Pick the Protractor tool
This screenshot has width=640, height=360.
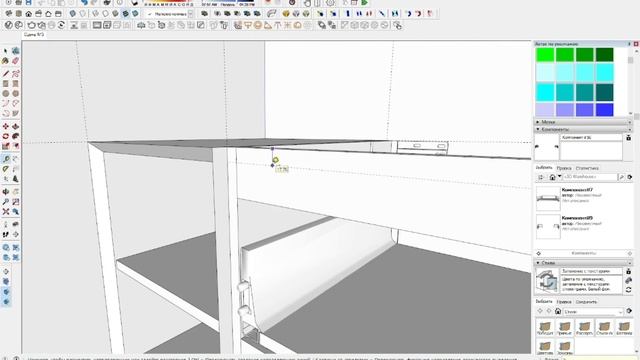click(6, 169)
